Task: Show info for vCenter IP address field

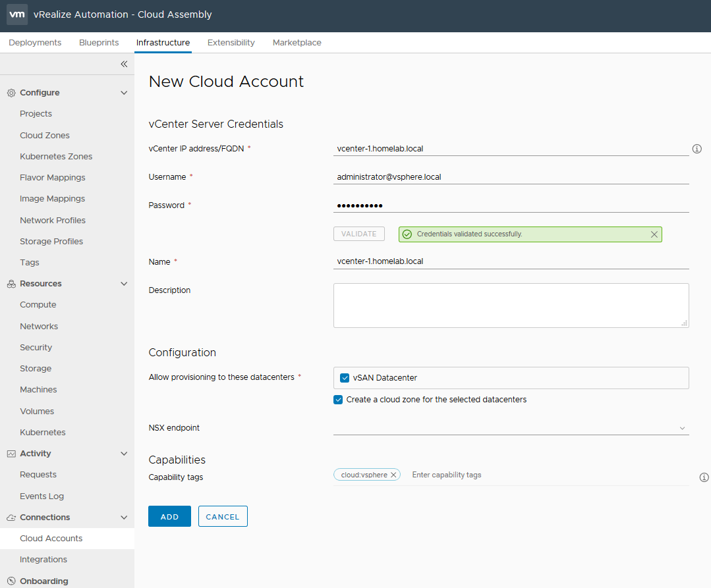Action: click(x=697, y=149)
